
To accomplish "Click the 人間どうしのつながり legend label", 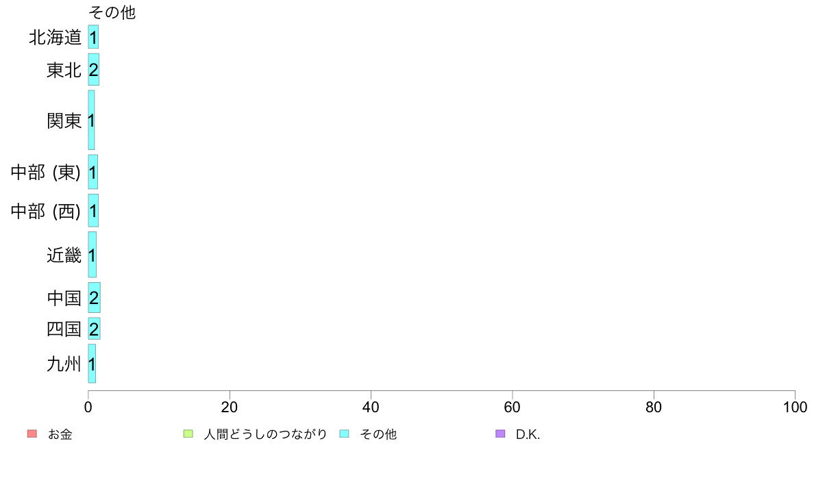I will coord(265,434).
